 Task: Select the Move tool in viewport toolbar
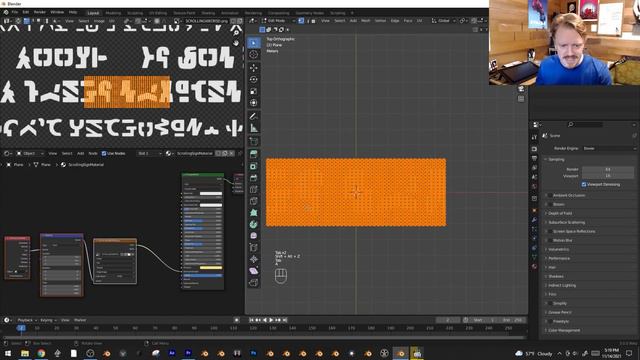point(253,68)
